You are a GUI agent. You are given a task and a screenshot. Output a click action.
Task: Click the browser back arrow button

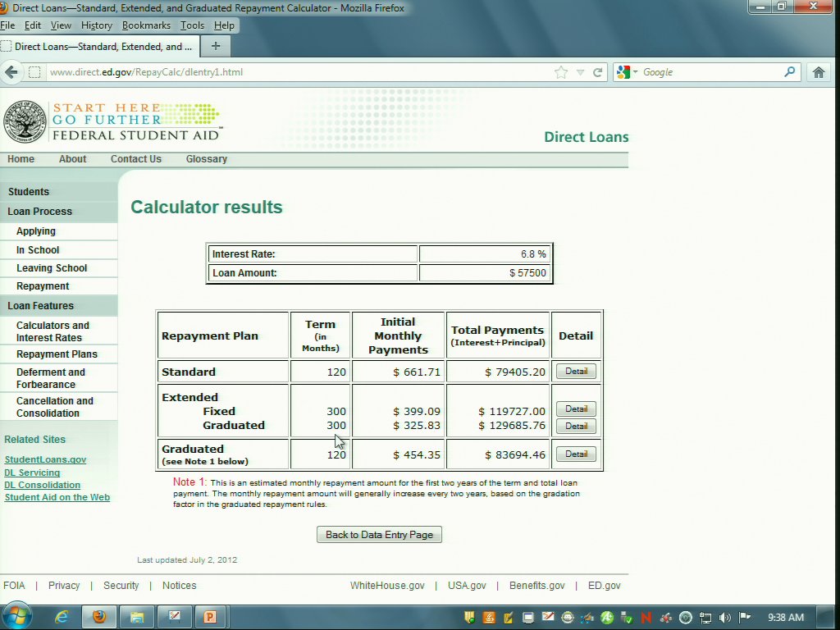[x=11, y=72]
